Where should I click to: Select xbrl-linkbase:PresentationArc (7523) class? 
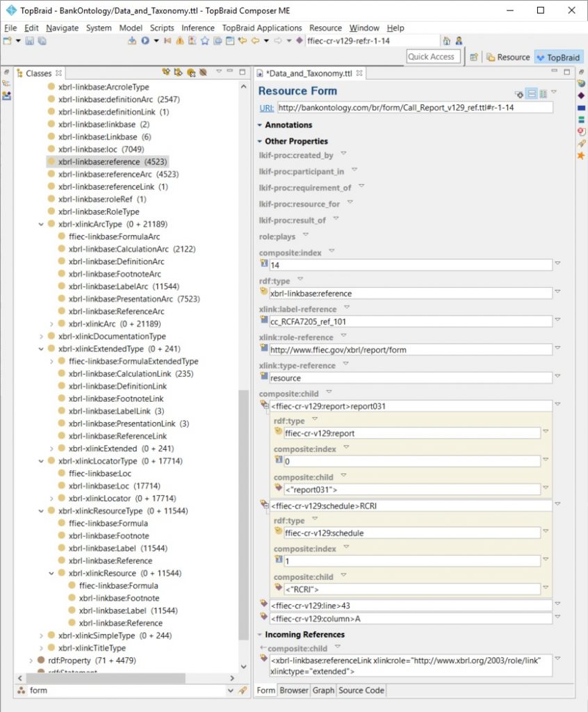(134, 299)
